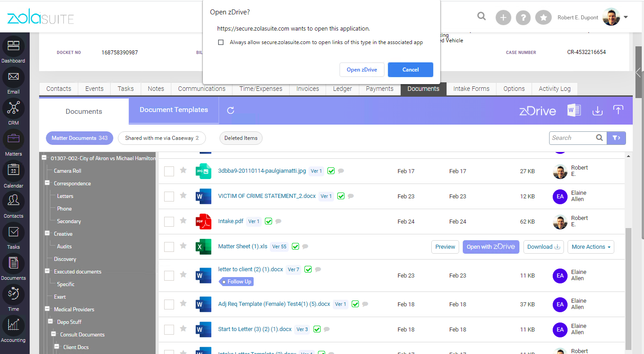
Task: Open the Intake Forms tab
Action: click(471, 89)
